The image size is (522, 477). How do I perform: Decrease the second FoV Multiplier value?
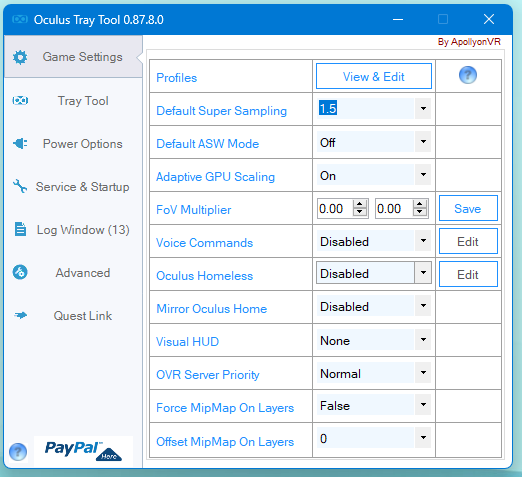(420, 212)
